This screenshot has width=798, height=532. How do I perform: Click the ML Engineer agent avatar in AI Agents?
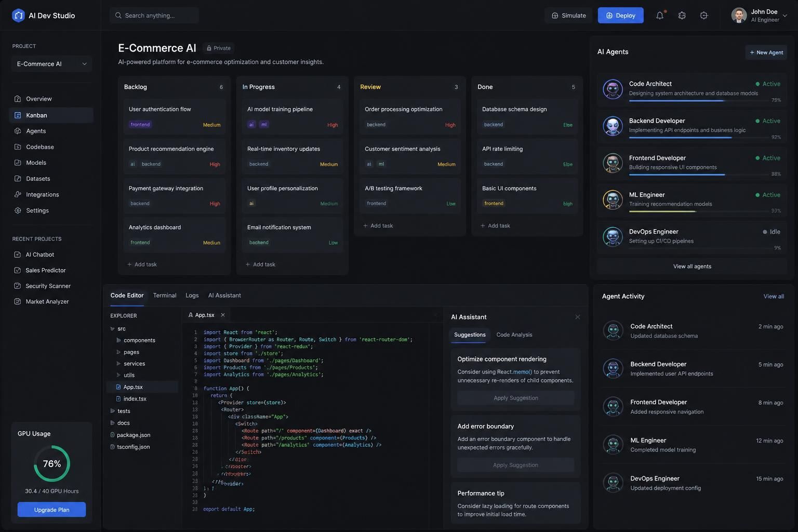coord(613,199)
